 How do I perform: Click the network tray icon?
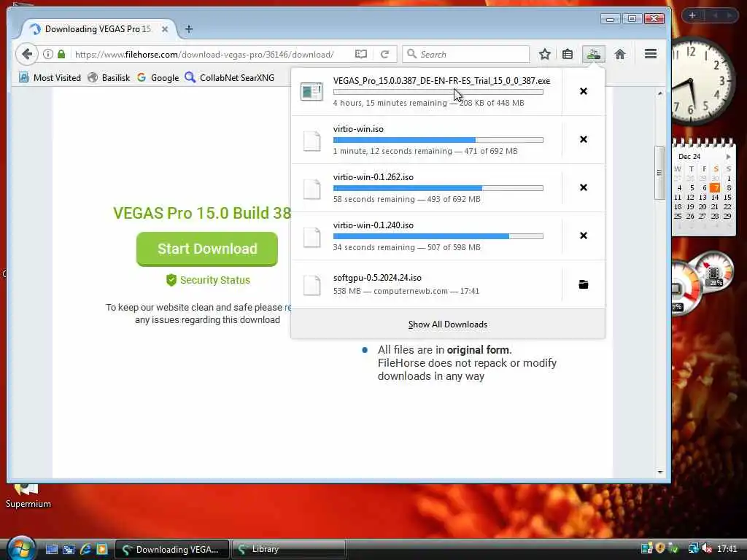pyautogui.click(x=693, y=548)
